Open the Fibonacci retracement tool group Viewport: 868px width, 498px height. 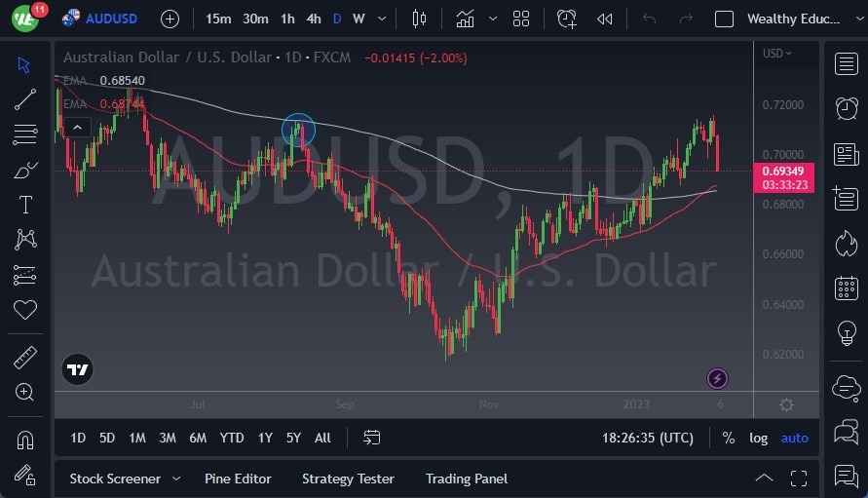(x=25, y=134)
